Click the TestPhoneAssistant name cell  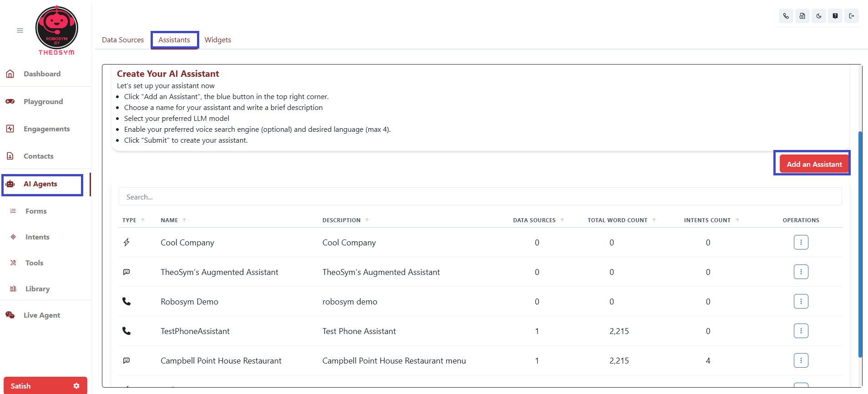(195, 331)
